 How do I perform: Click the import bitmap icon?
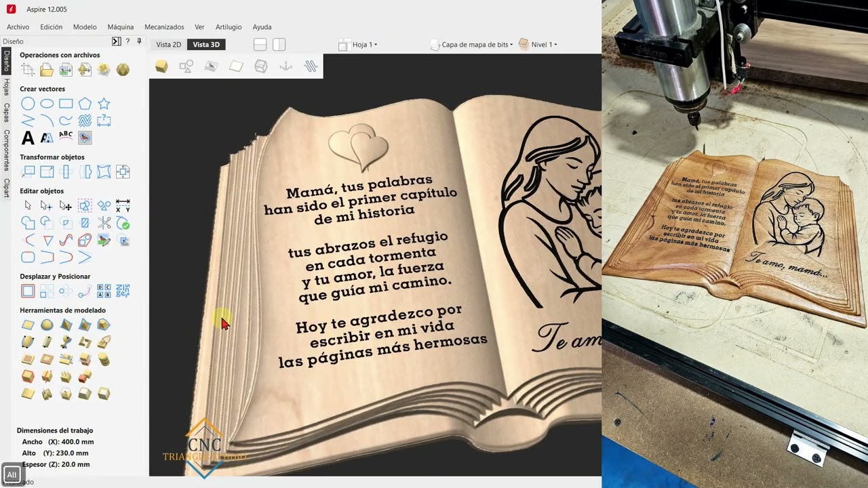66,70
